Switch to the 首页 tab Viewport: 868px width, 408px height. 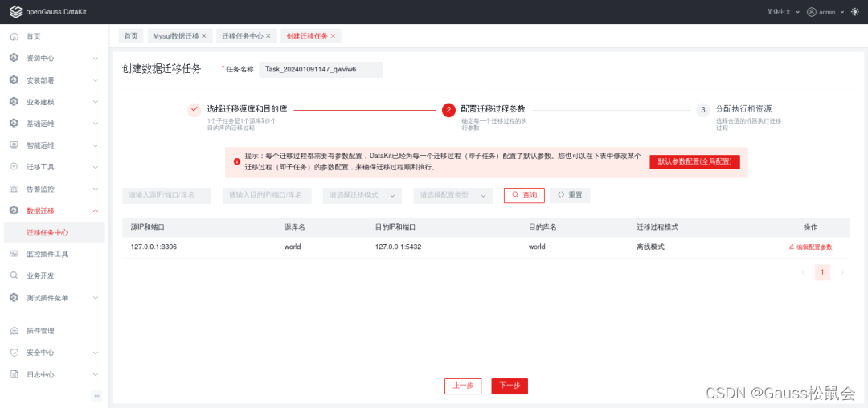131,36
